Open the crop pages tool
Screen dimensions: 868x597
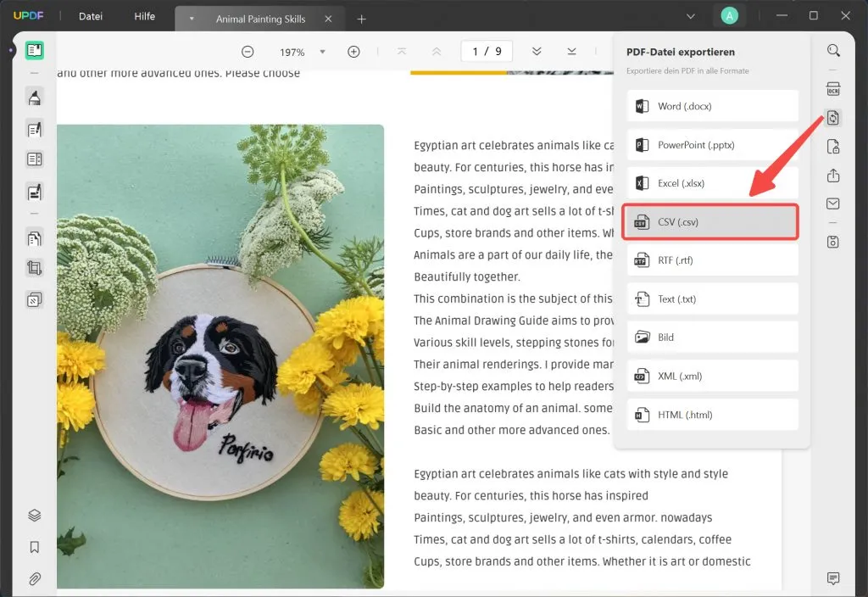[35, 267]
